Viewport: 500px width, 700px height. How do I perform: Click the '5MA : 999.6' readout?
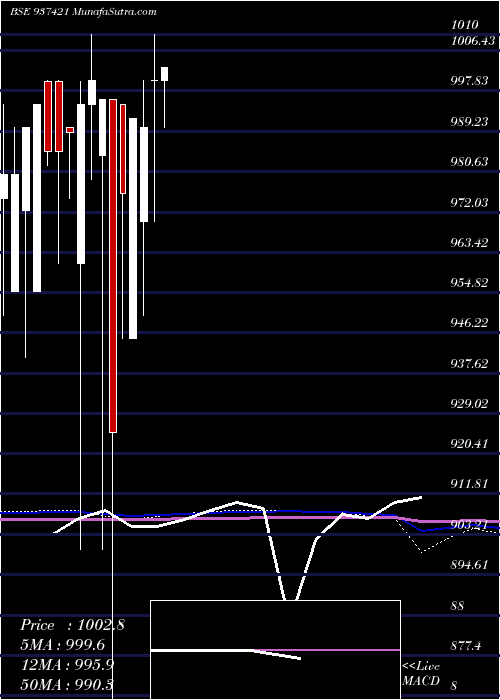point(62,645)
